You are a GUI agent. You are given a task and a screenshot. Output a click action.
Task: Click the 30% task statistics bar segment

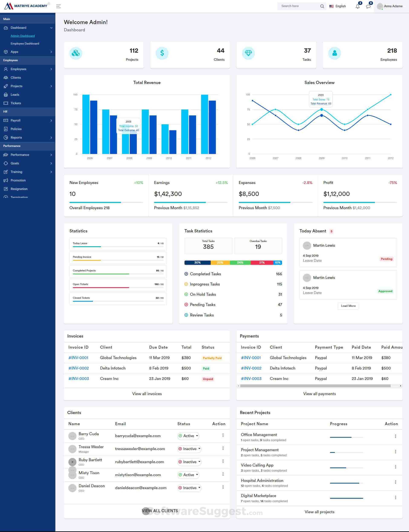(197, 263)
